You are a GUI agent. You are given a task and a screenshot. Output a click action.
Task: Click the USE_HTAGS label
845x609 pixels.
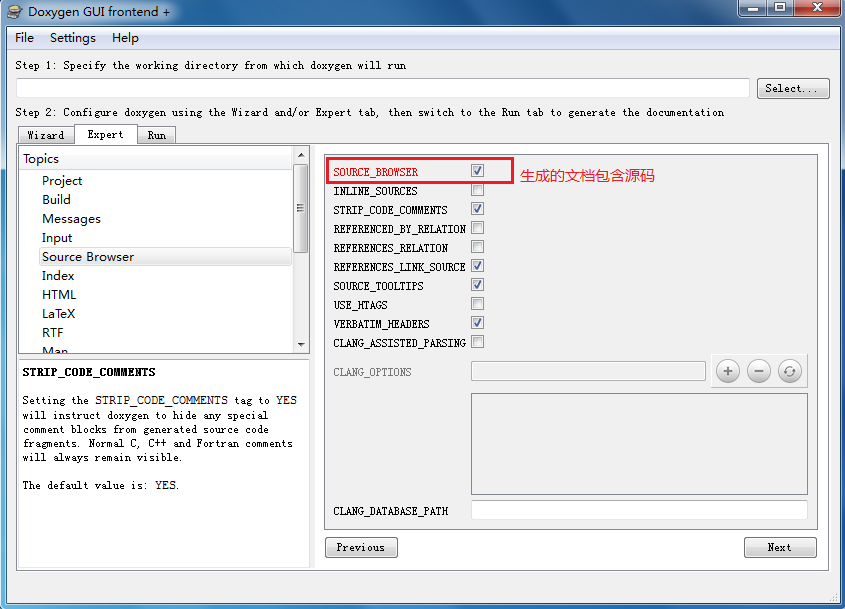[x=361, y=305]
